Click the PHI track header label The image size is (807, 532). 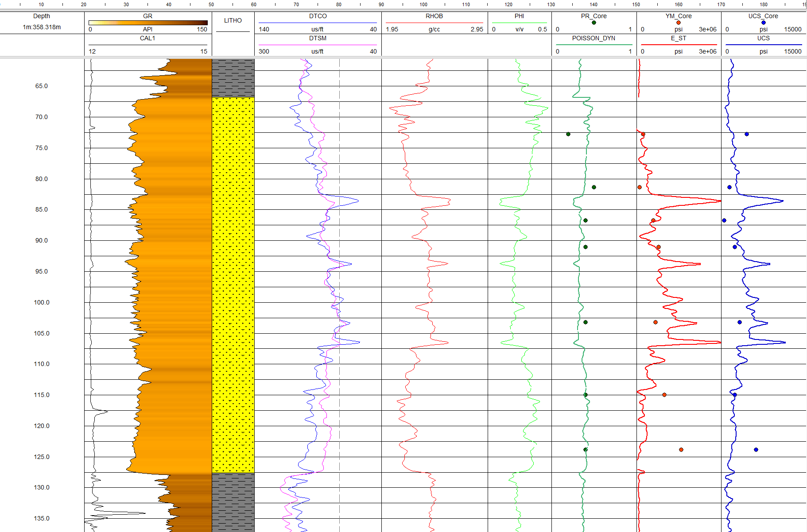click(519, 16)
